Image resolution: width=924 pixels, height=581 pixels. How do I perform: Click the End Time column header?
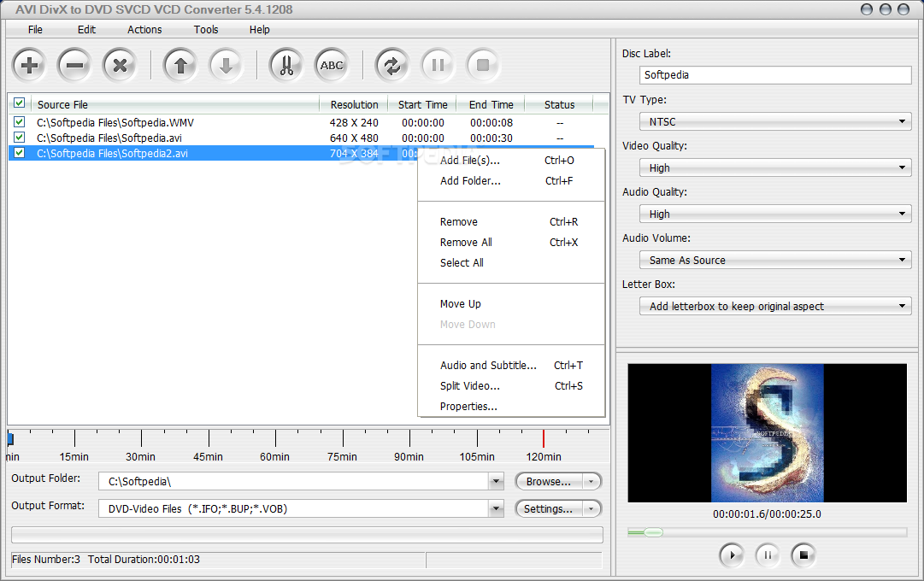click(x=491, y=104)
